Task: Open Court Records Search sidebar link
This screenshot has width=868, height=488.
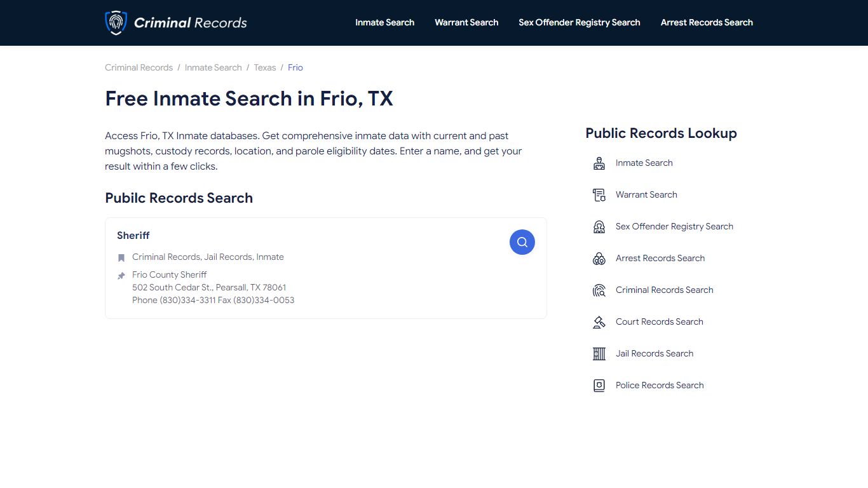Action: (659, 322)
